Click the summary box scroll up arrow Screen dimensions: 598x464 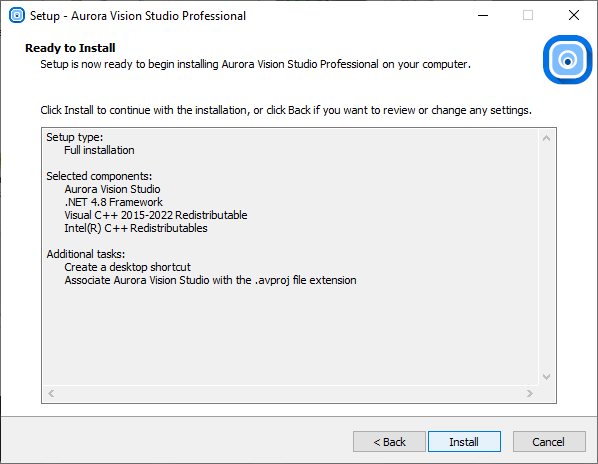pos(547,138)
